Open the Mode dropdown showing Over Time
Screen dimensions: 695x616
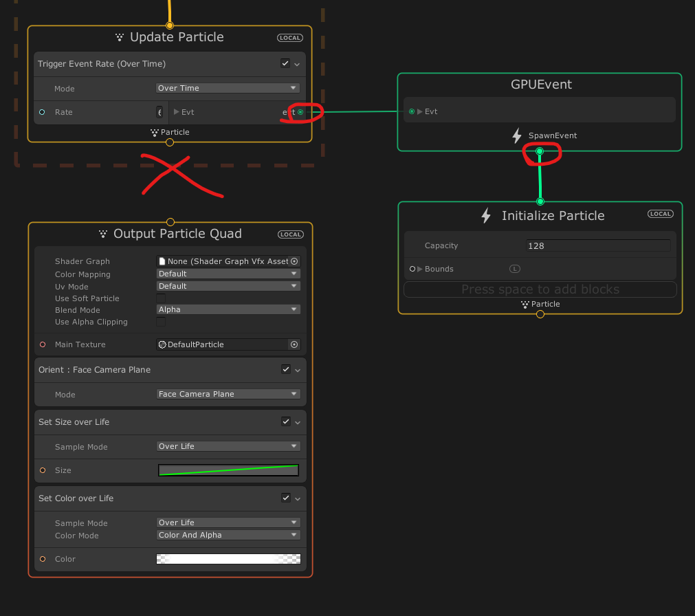228,88
